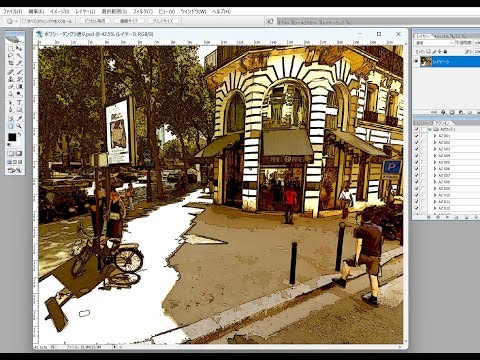Toggle the checkbox for action AZ 001
Screen dimensions: 480x360
click(416, 136)
